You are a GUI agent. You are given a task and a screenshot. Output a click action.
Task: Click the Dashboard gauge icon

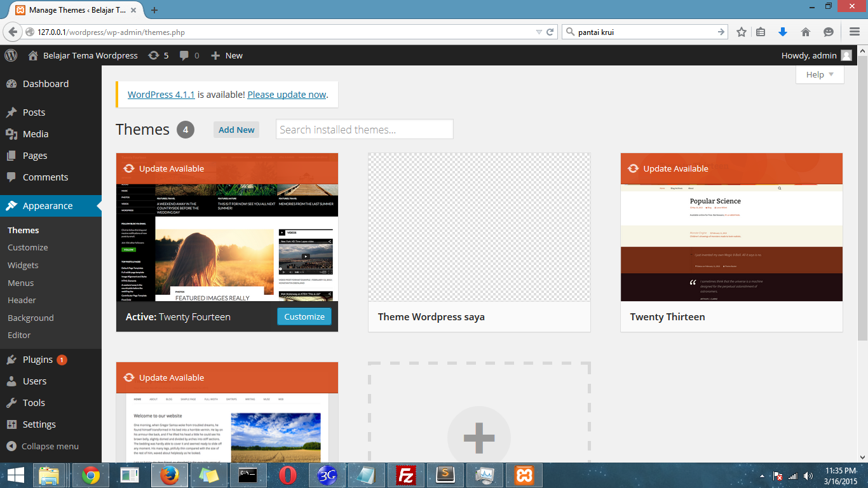(x=11, y=84)
